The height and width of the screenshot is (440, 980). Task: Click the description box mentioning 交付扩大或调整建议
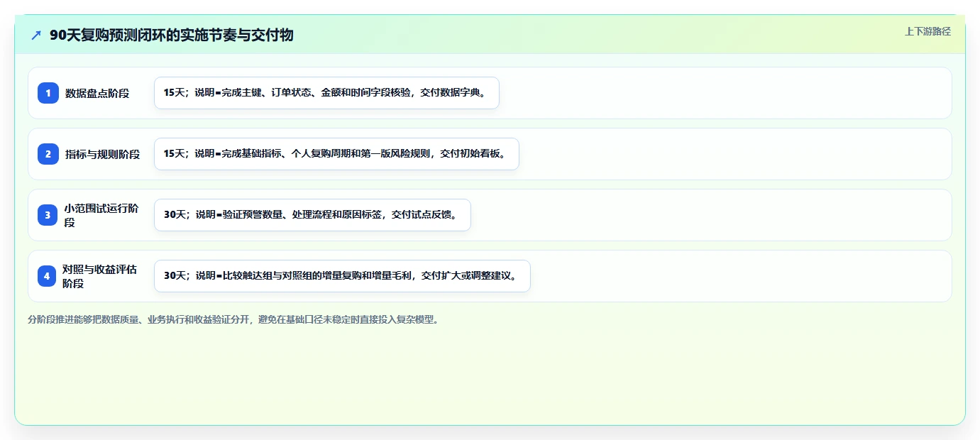(x=342, y=276)
